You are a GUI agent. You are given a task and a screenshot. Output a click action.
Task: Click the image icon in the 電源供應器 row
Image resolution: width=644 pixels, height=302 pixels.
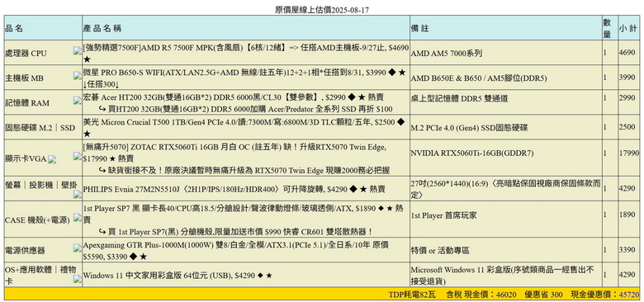[x=78, y=248]
